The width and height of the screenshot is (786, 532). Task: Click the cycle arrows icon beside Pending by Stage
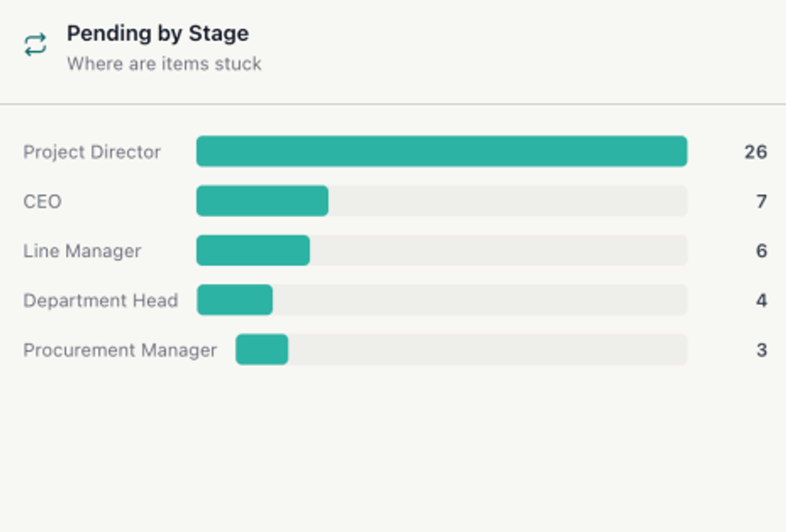35,44
